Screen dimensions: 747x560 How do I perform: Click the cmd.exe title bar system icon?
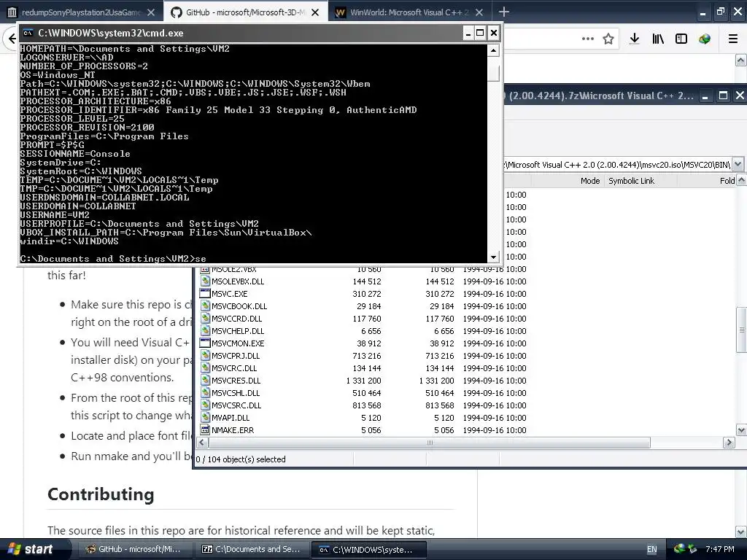[28, 33]
